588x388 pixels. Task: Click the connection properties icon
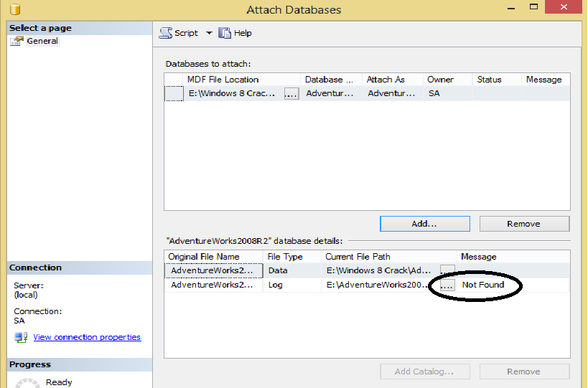click(21, 337)
